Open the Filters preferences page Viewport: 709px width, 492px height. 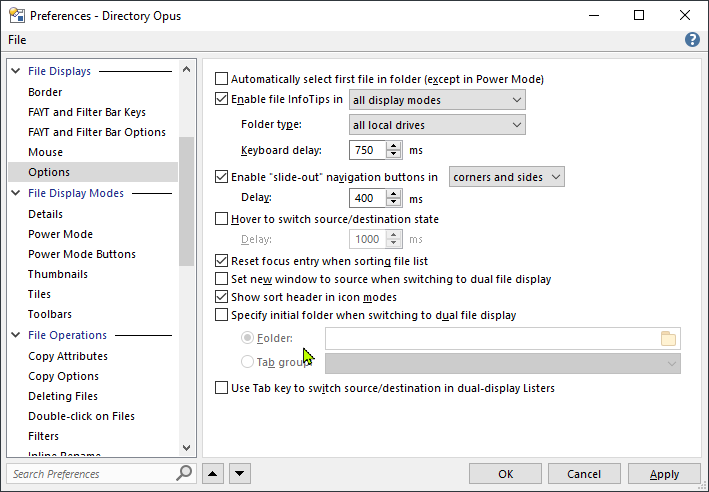43,436
